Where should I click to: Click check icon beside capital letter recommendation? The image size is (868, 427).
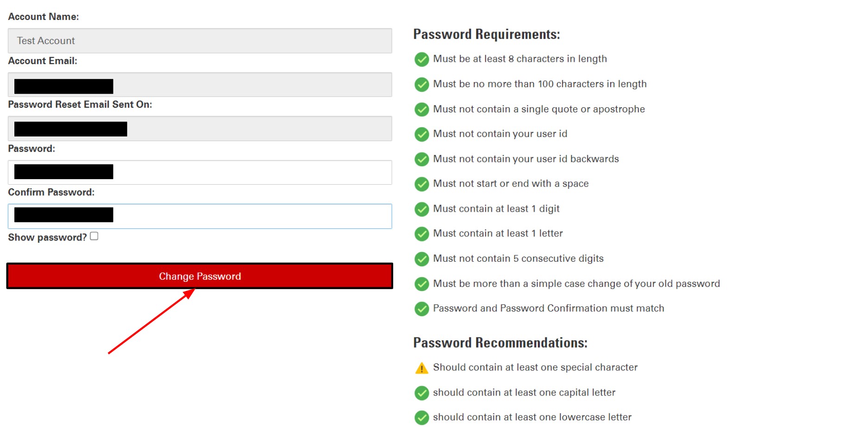(x=421, y=393)
